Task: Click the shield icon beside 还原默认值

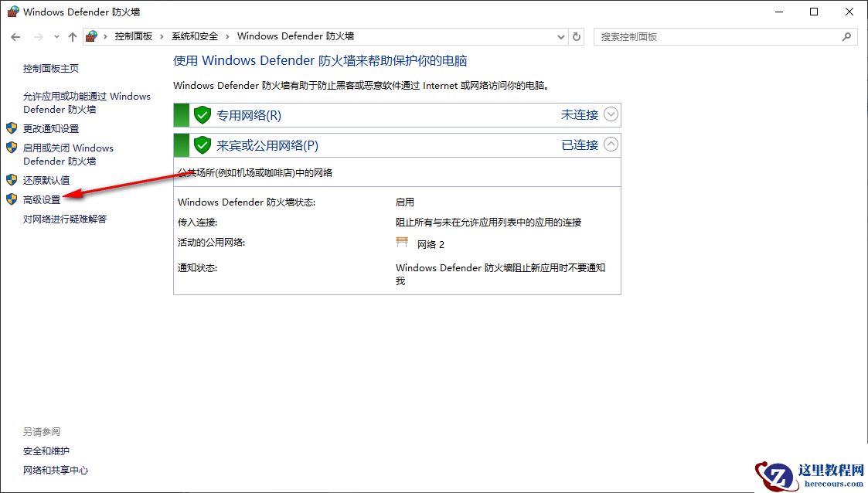Action: [11, 180]
